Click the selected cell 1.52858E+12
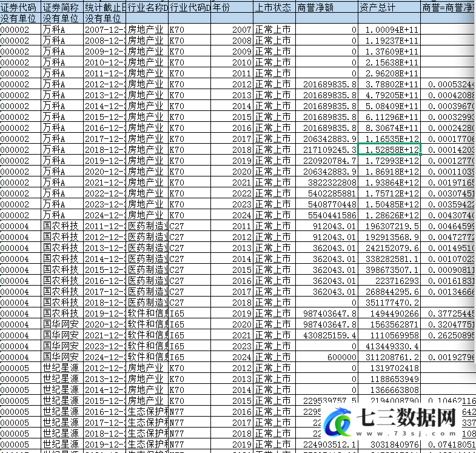The height and width of the screenshot is (453, 476). 389,150
